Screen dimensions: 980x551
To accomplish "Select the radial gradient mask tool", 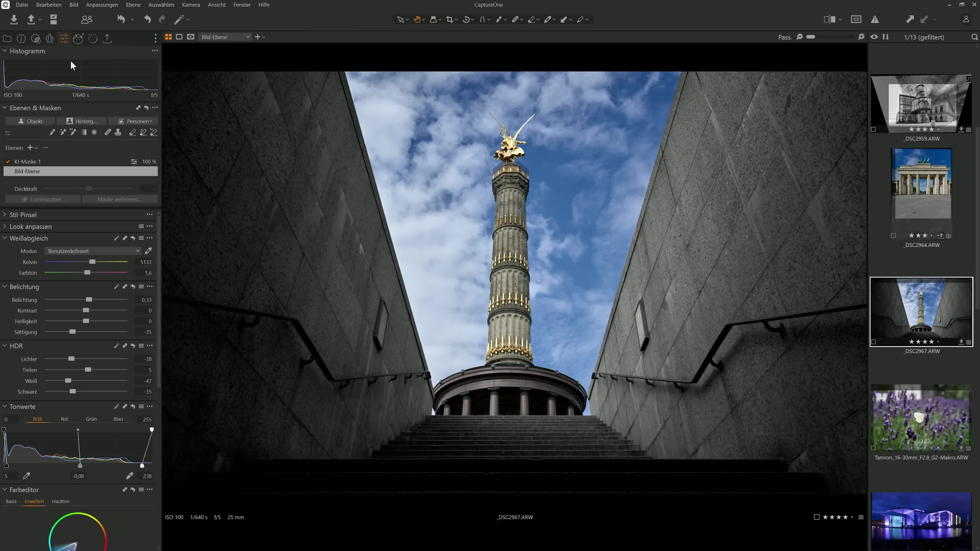I will coord(94,132).
